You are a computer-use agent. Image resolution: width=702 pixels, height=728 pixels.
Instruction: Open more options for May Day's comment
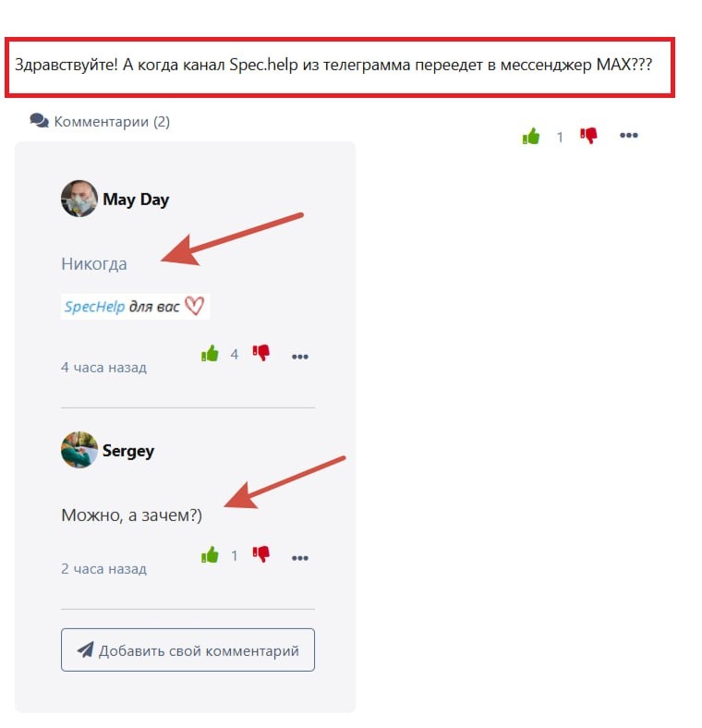tap(300, 357)
